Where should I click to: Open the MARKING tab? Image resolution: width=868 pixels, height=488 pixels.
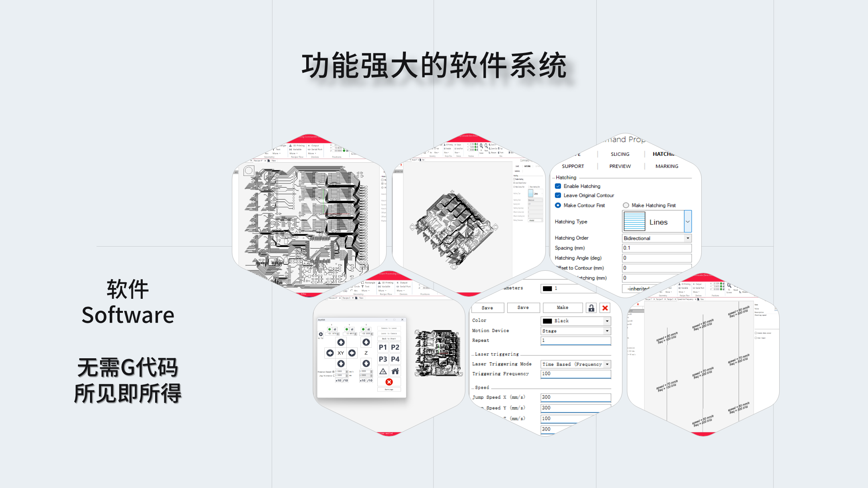point(667,166)
